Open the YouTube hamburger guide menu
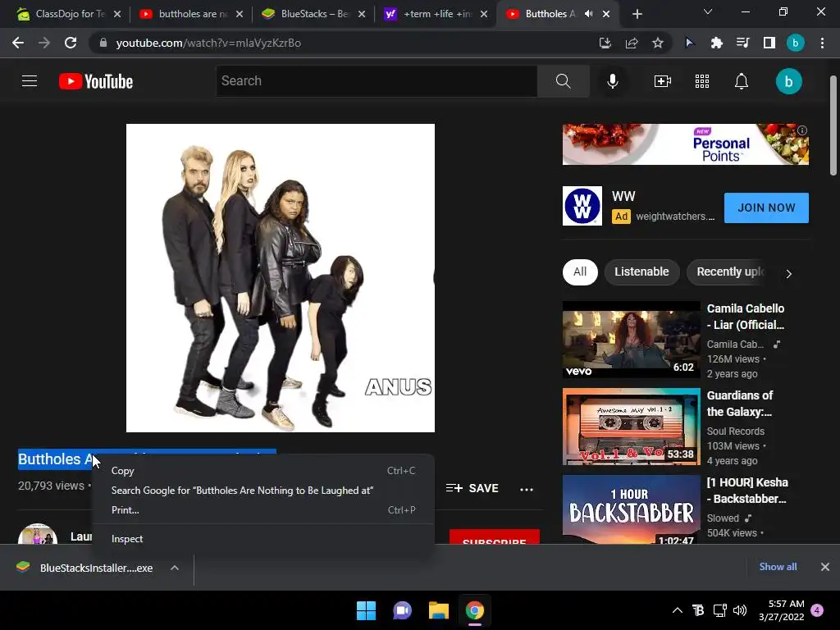Screen dimensions: 840x630 30,81
